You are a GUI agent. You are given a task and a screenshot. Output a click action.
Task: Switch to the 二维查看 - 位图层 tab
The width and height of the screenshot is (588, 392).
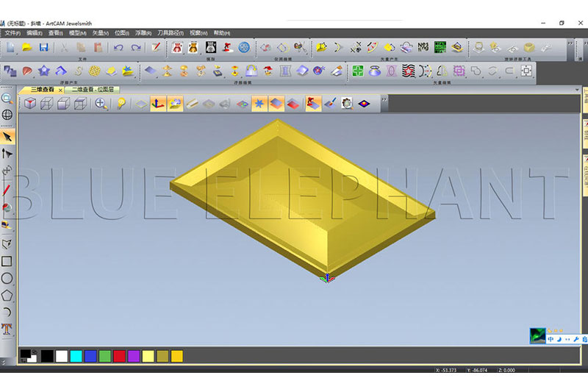coord(95,90)
